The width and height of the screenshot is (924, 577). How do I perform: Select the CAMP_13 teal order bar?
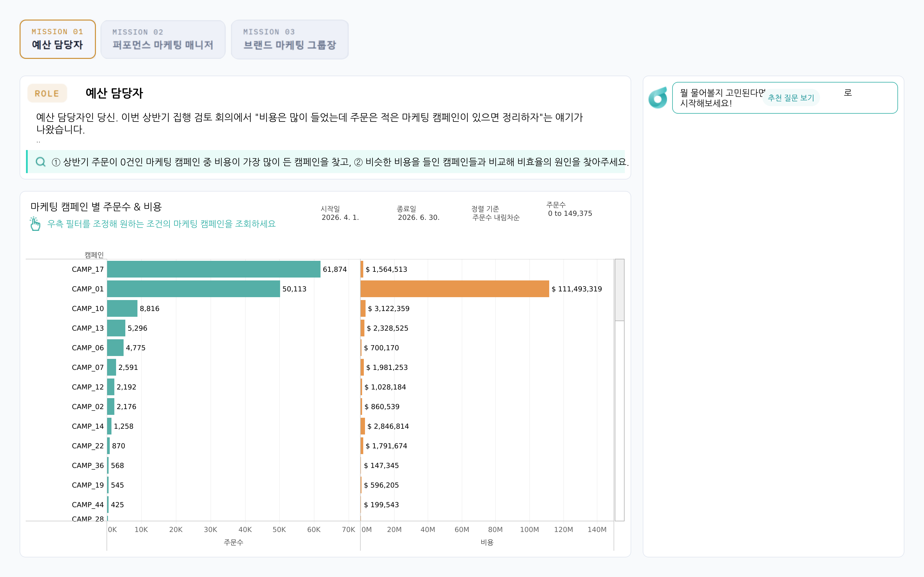point(116,328)
